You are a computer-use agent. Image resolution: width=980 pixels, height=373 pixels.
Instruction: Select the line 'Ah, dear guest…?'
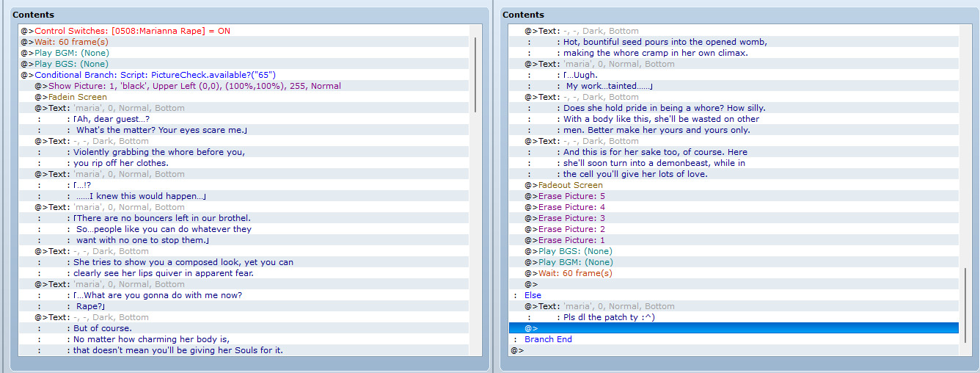[x=244, y=119]
